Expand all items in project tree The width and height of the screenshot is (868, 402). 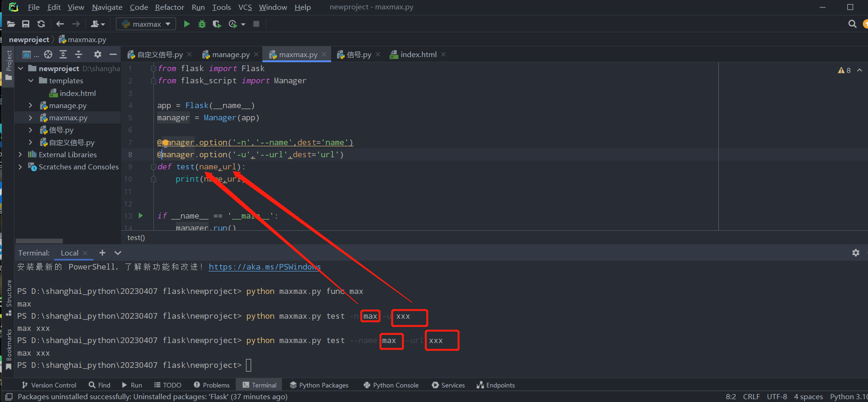tap(63, 54)
